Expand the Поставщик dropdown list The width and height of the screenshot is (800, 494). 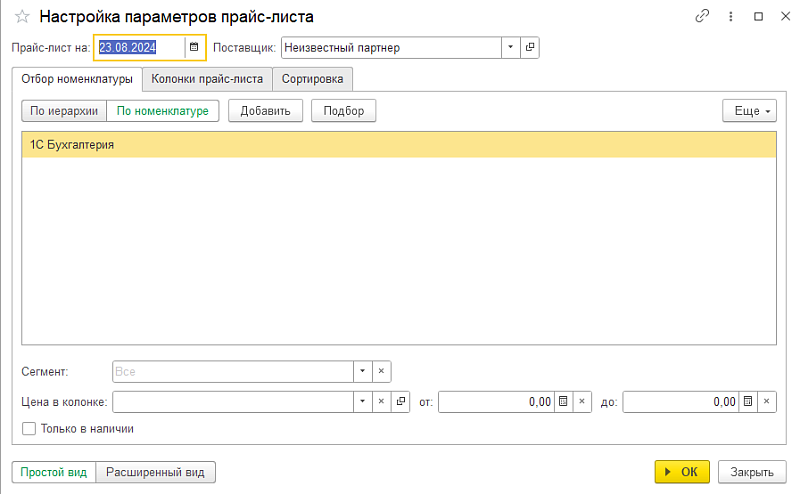[510, 47]
